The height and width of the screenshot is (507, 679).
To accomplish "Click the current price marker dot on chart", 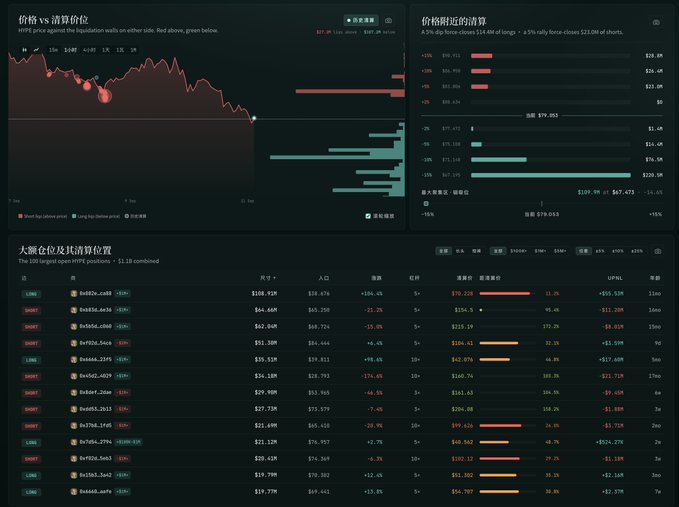I will coord(254,118).
